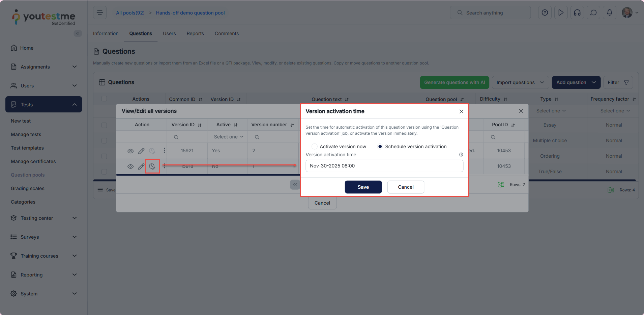Open the Question pools sidebar item

click(x=28, y=175)
